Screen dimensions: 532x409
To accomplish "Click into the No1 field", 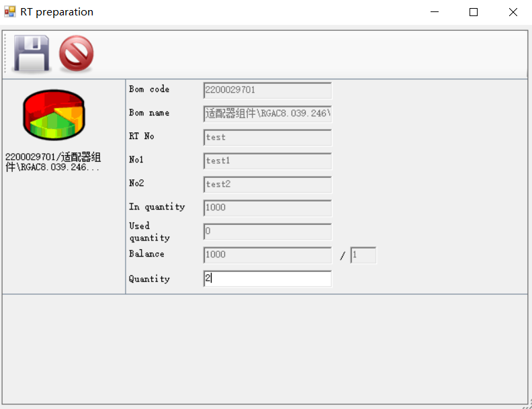I will (x=267, y=161).
